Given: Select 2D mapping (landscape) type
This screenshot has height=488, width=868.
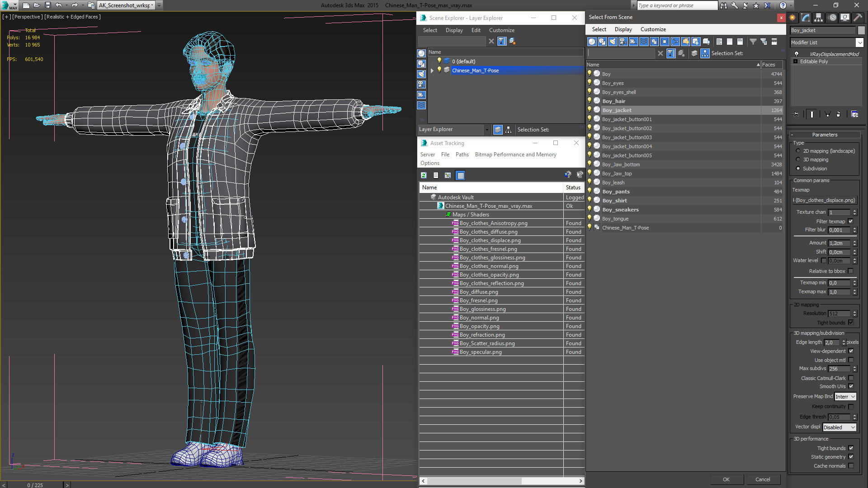Looking at the screenshot, I should [798, 151].
